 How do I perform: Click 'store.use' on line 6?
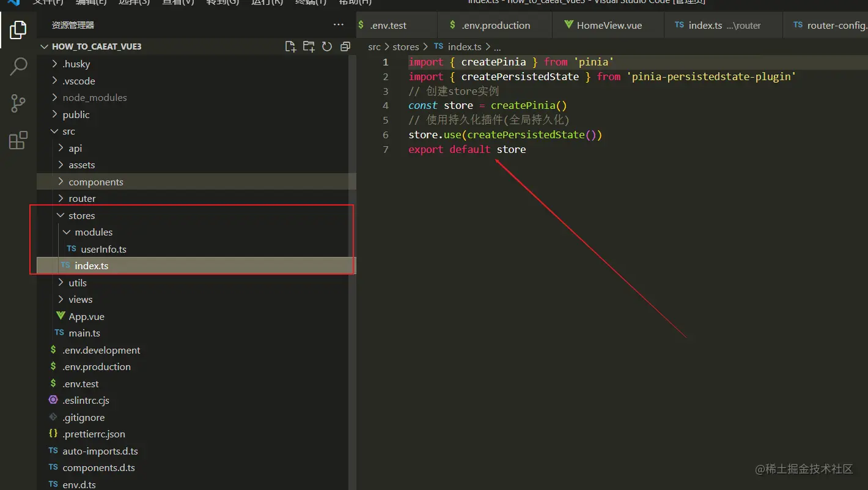pyautogui.click(x=435, y=135)
